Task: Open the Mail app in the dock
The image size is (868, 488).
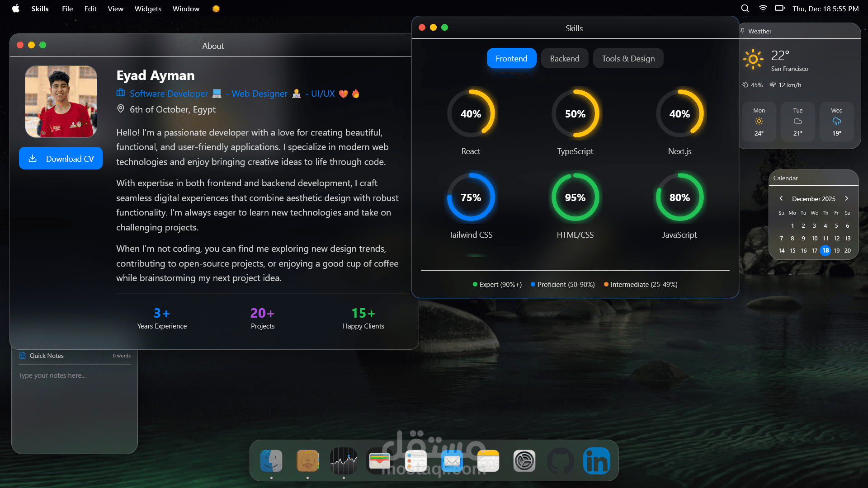Action: point(452,461)
